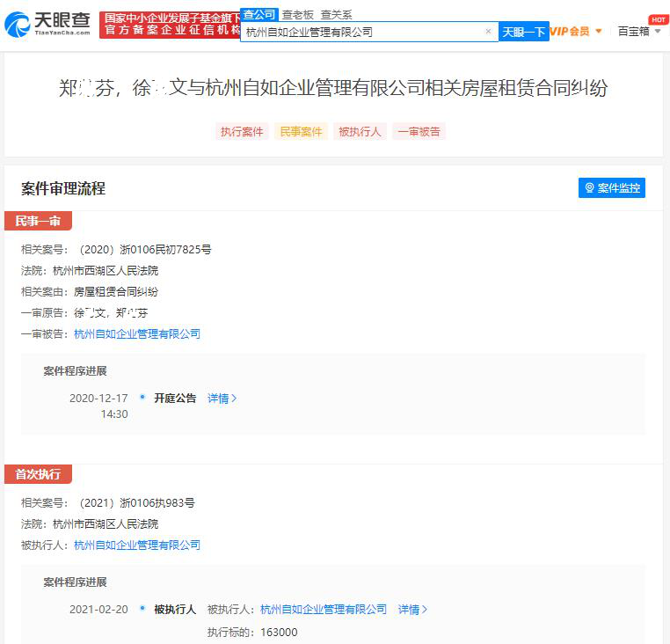Switch to the 查关系 search tab
The width and height of the screenshot is (670, 644).
(336, 15)
